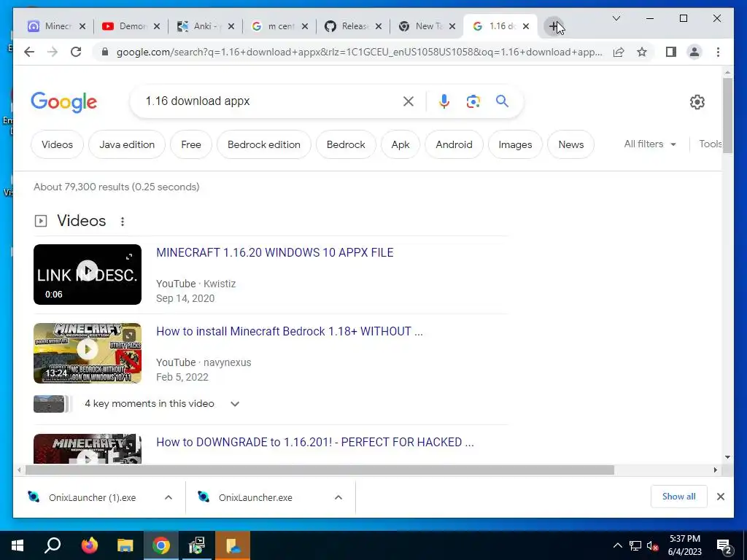The height and width of the screenshot is (560, 747).
Task: Expand All filters dropdown
Action: [650, 144]
